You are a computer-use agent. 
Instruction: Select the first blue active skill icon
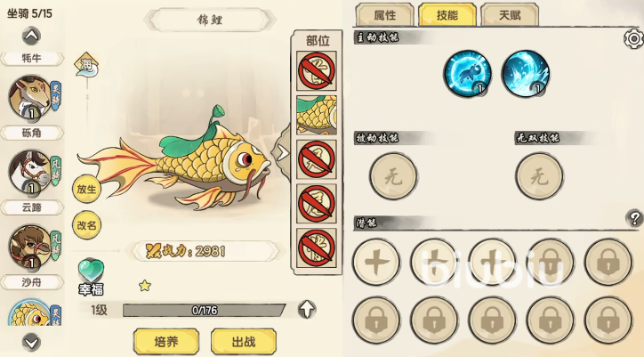coord(467,74)
